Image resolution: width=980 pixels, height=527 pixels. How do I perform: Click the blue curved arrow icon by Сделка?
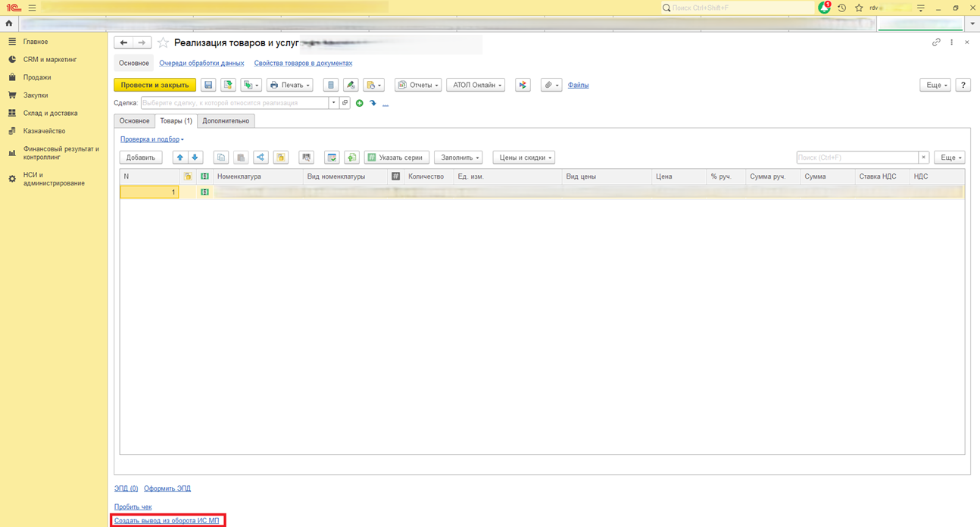(x=373, y=103)
